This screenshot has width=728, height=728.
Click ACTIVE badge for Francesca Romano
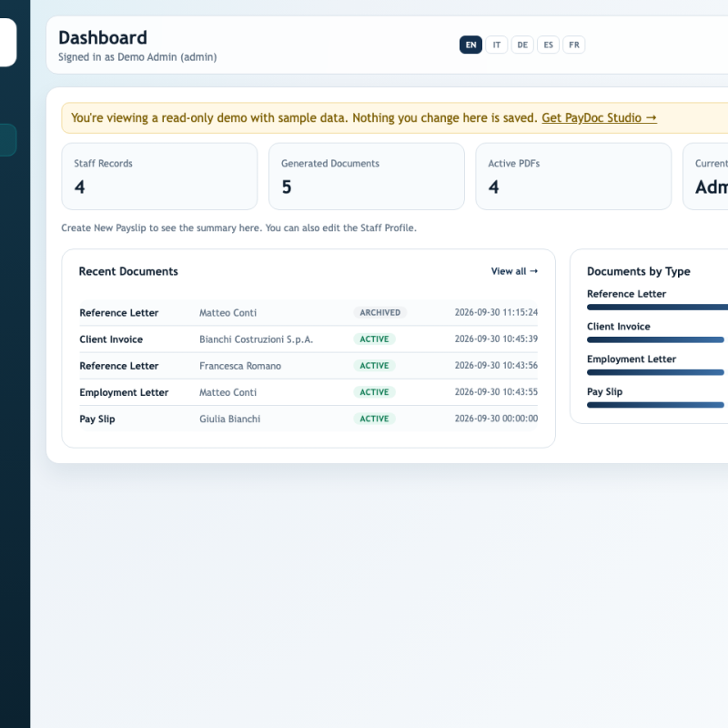(x=374, y=366)
